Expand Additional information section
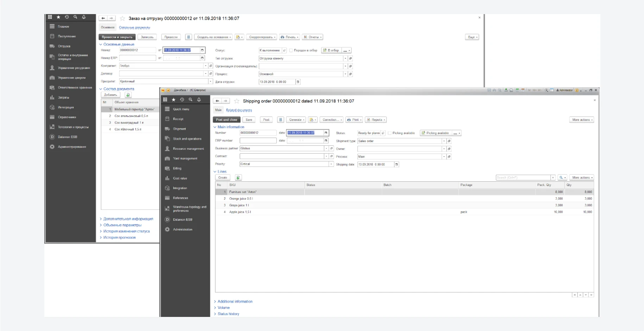The height and width of the screenshot is (331, 644). pos(235,301)
